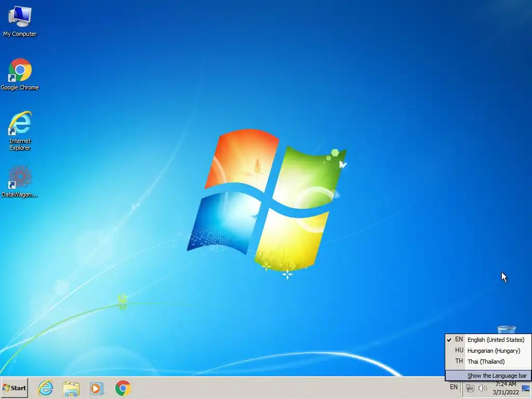This screenshot has height=399, width=532.
Task: Select English (United States) input language
Action: coord(488,340)
